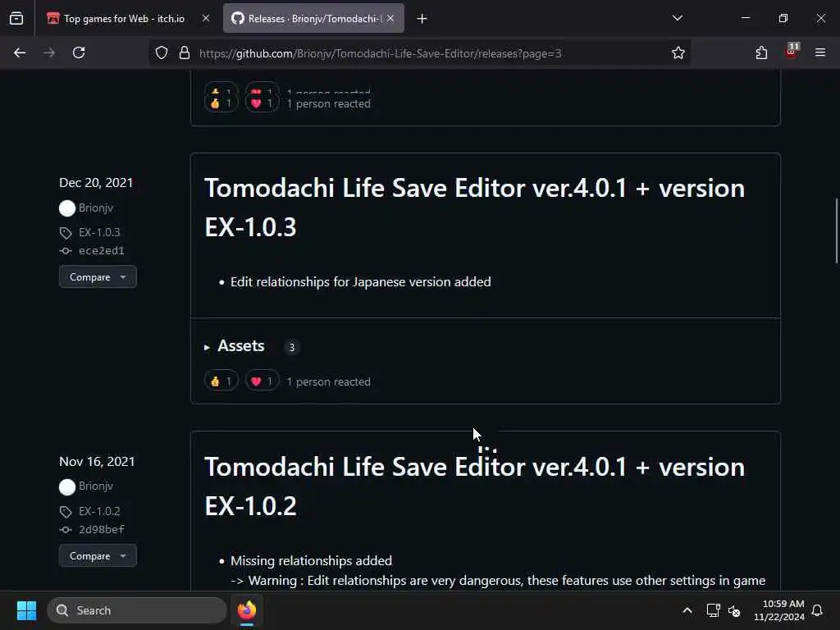The width and height of the screenshot is (840, 630).
Task: Reload the current page
Action: [x=79, y=52]
